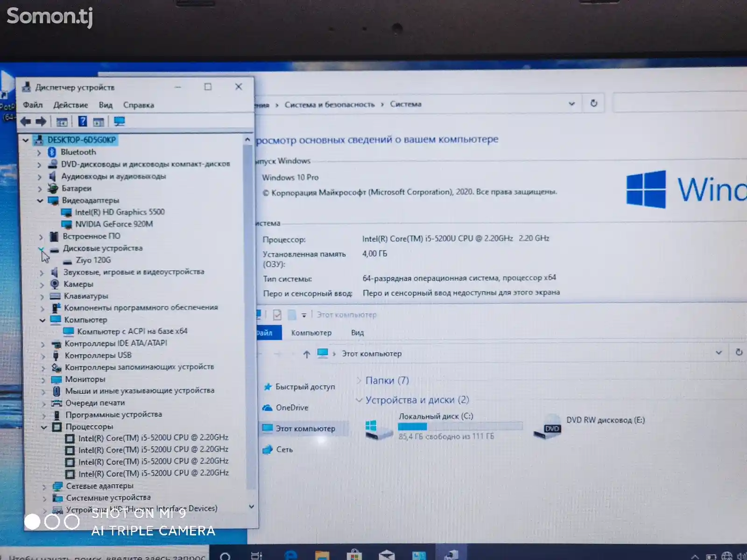Click the Сетевые адаптеры icon
The width and height of the screenshot is (747, 560).
pos(57,486)
